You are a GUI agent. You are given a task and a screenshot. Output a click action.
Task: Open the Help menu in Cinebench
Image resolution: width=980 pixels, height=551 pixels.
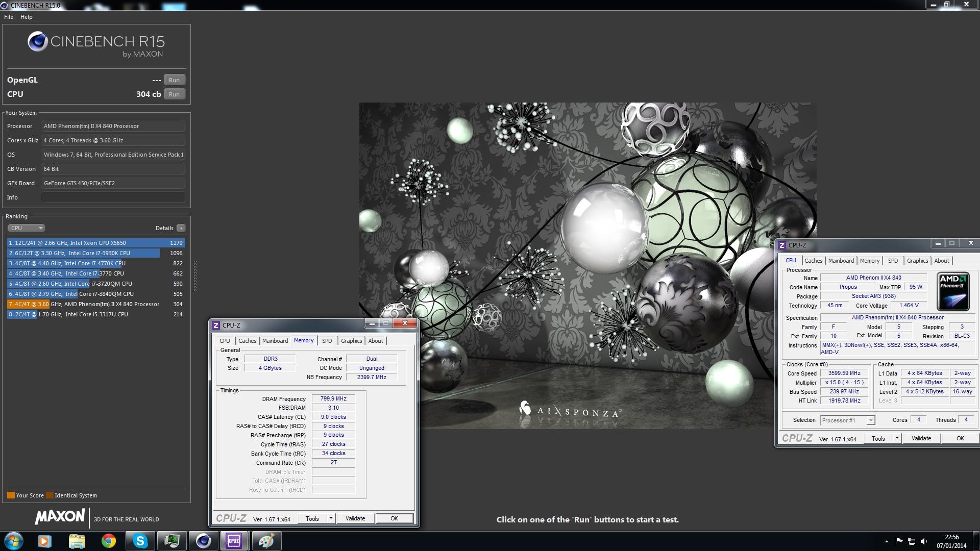pyautogui.click(x=27, y=17)
